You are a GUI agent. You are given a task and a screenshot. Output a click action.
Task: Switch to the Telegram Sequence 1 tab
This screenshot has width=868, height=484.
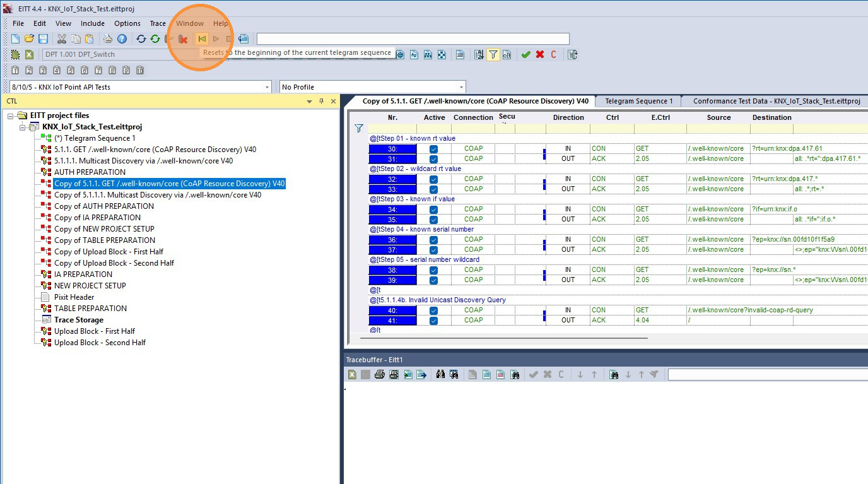[639, 101]
